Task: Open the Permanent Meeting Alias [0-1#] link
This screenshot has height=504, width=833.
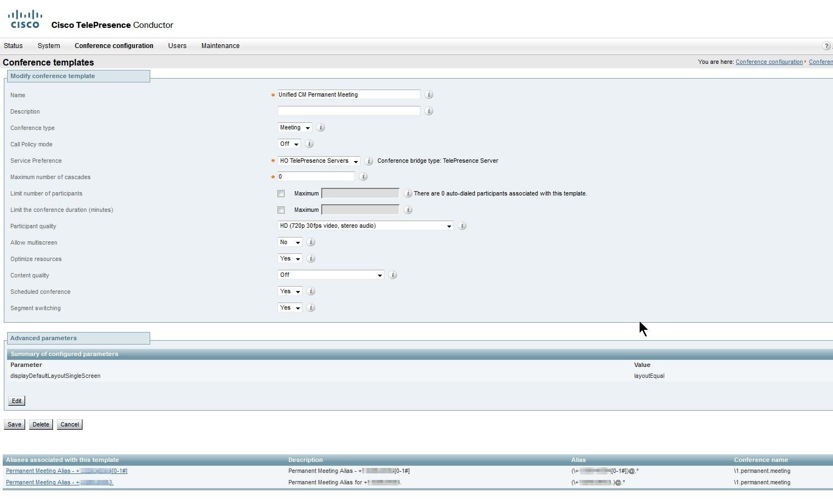Action: click(67, 471)
